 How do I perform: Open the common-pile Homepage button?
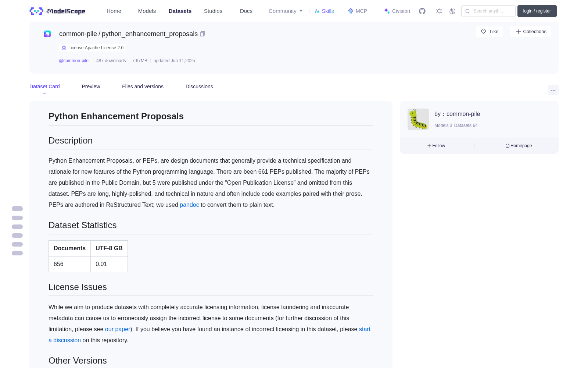coord(519,146)
